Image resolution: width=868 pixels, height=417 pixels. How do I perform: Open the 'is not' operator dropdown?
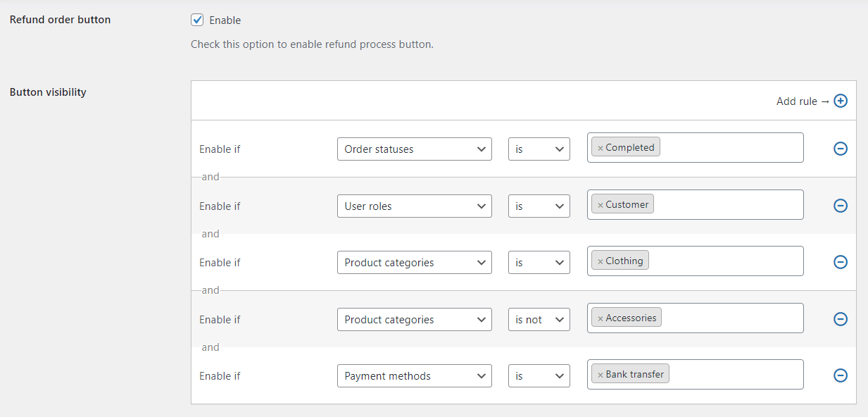click(539, 320)
